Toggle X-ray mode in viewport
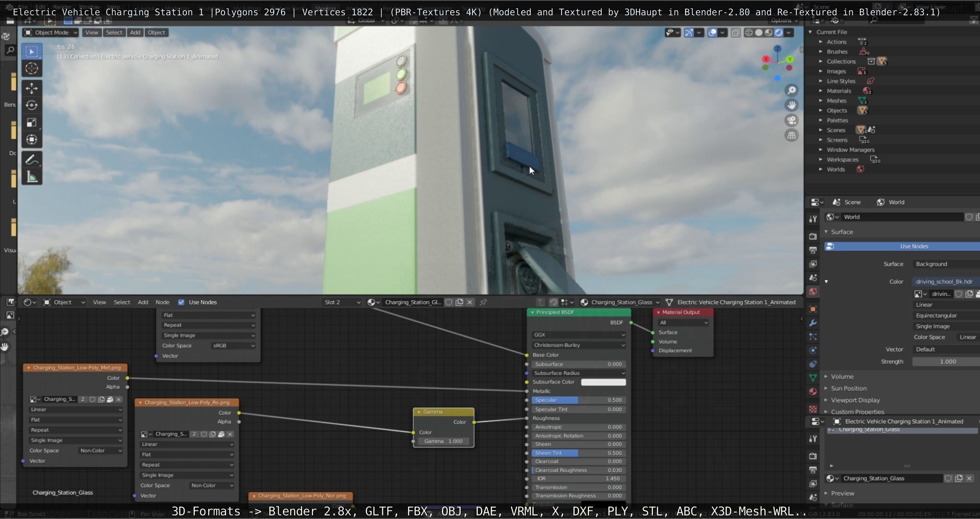 click(x=736, y=33)
